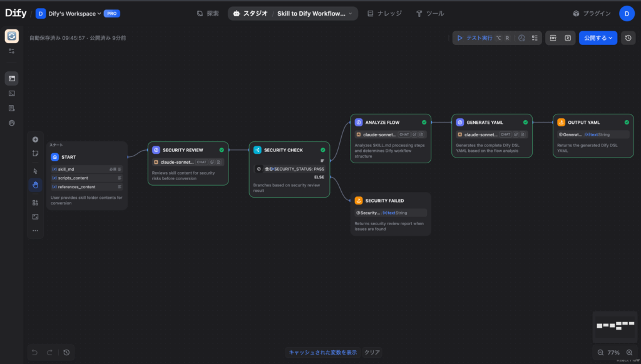
Task: Open the workflow checklist icon
Action: (x=535, y=38)
